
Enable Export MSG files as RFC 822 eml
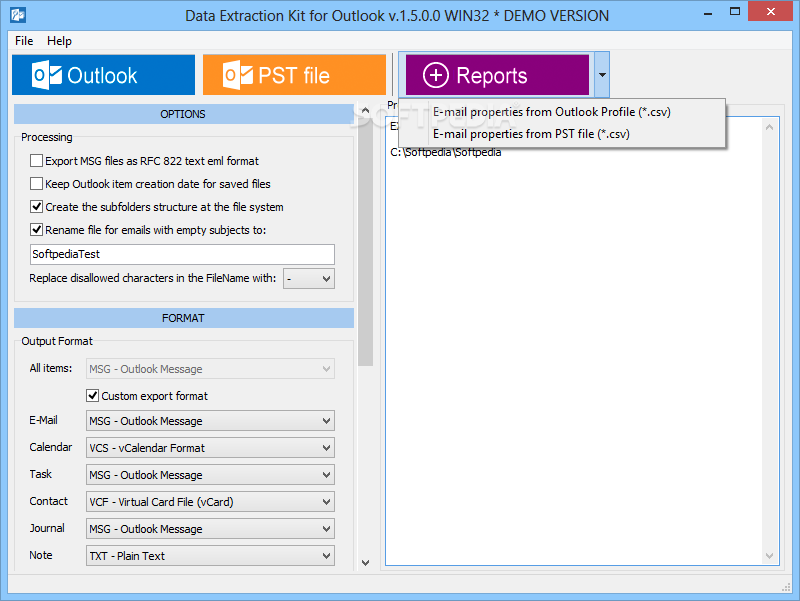(36, 161)
